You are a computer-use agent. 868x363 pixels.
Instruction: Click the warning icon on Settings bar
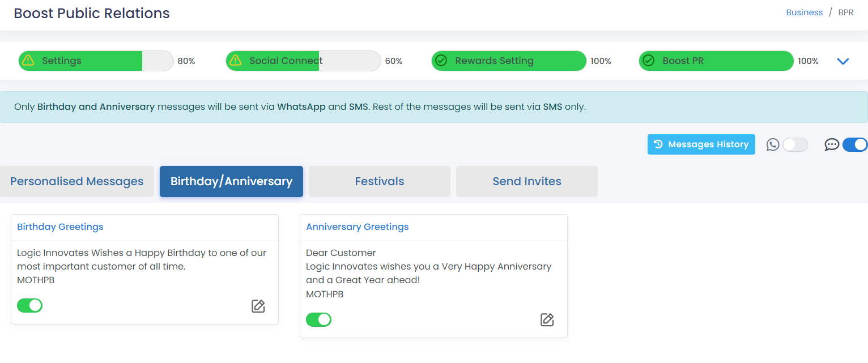coord(29,61)
